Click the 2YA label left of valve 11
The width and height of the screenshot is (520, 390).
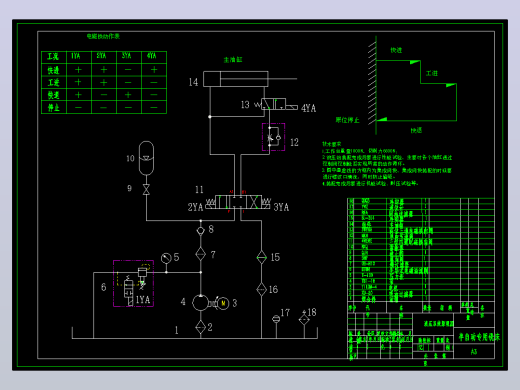pyautogui.click(x=195, y=207)
